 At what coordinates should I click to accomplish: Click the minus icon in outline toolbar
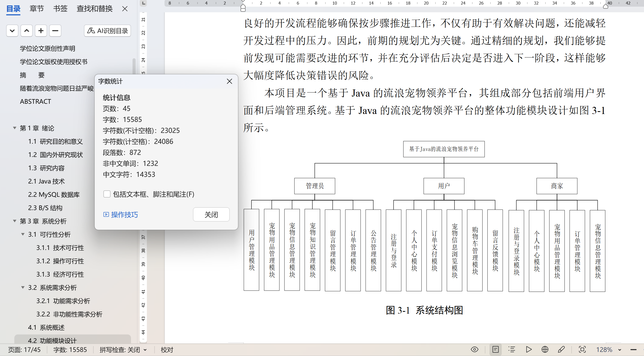click(x=55, y=31)
